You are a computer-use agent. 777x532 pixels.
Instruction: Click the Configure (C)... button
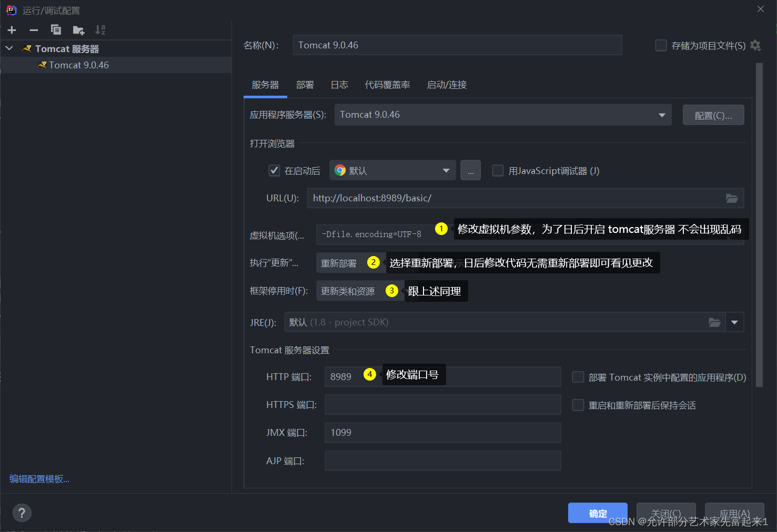[713, 115]
